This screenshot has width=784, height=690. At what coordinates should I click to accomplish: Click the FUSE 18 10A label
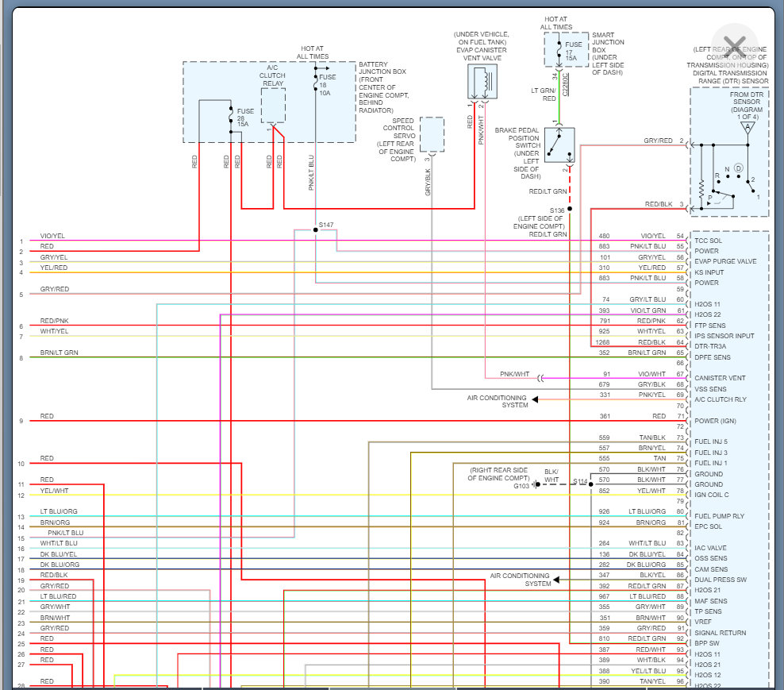coord(328,85)
